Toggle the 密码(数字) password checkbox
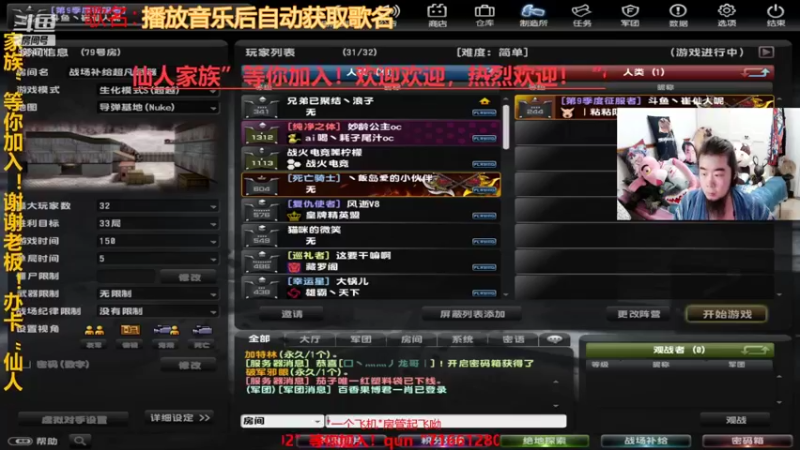800x450 pixels. 27,364
